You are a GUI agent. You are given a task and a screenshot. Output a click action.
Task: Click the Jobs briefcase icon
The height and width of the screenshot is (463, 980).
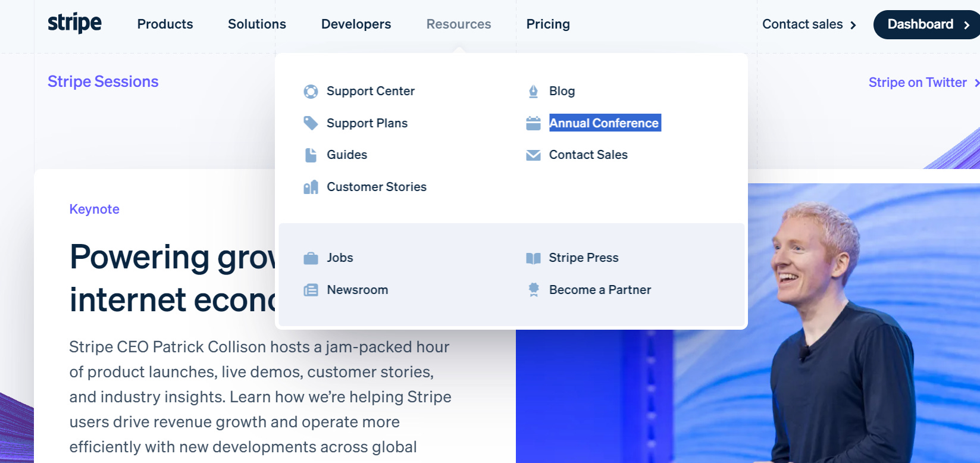point(311,258)
